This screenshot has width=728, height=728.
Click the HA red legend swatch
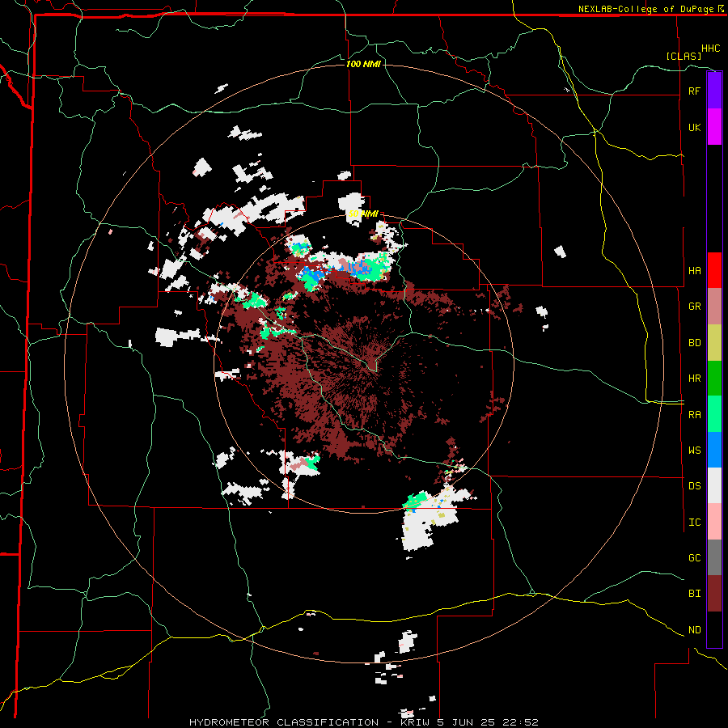[714, 270]
